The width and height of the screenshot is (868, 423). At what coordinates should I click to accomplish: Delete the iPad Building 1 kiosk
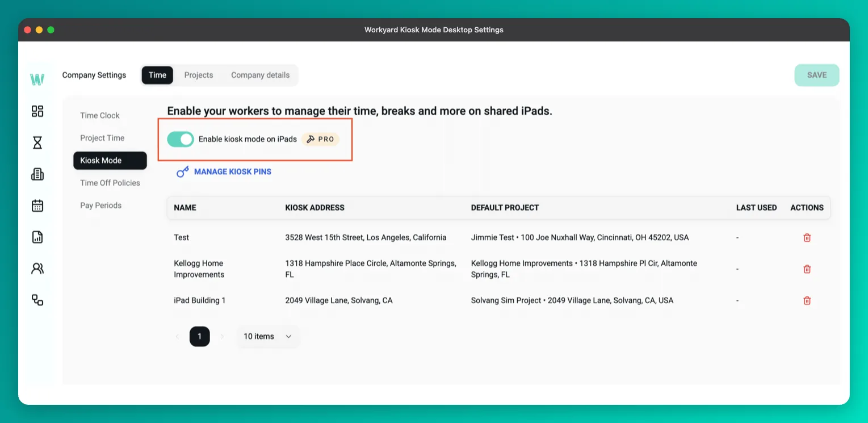pyautogui.click(x=807, y=300)
